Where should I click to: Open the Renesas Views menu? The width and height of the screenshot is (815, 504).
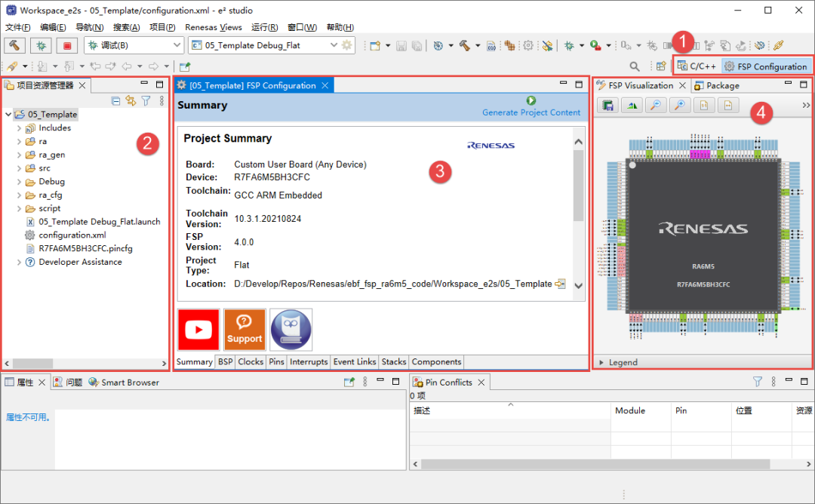pos(213,27)
